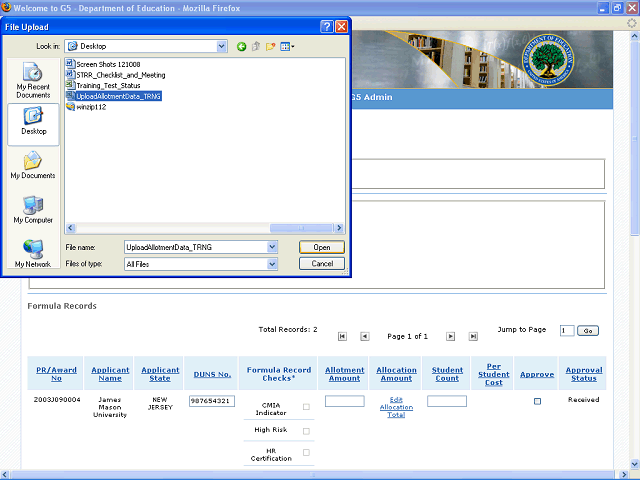Sort by Allotment Amount column

click(x=344, y=374)
